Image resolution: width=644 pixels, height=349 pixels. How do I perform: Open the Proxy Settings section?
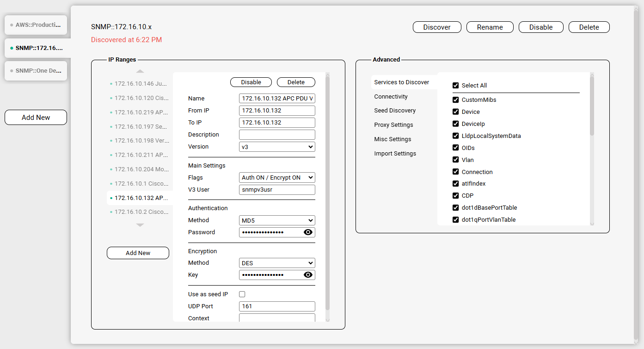point(393,125)
